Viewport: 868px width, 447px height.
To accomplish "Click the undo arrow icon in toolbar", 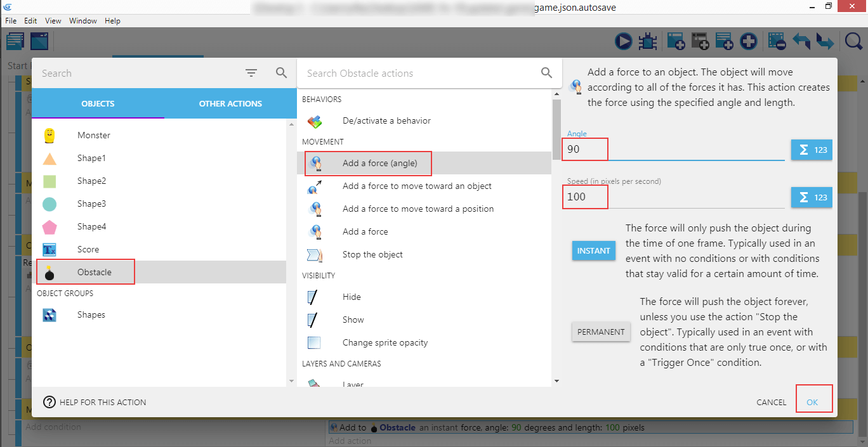I will click(x=801, y=42).
